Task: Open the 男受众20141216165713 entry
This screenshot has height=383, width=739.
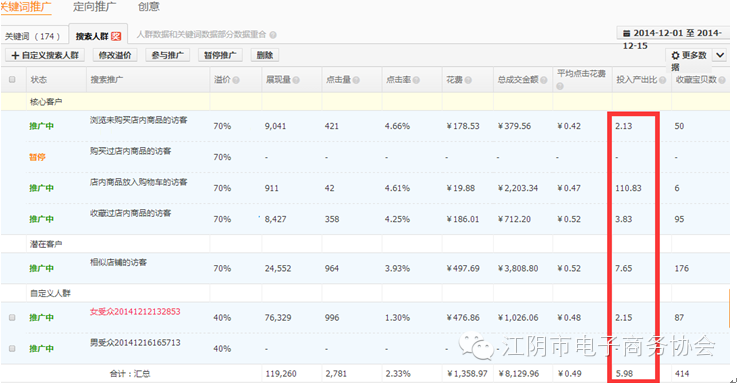Action: pos(135,342)
